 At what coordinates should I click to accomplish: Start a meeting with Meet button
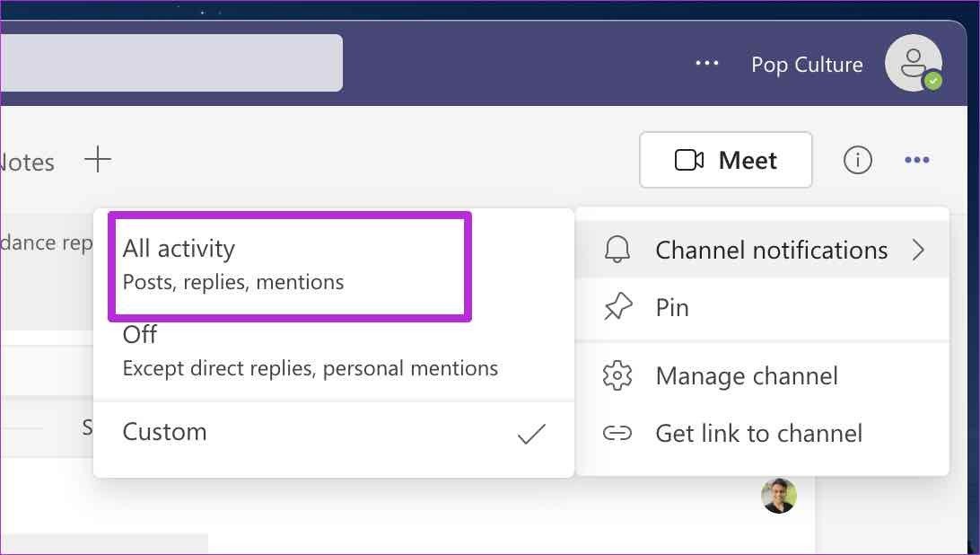coord(726,160)
